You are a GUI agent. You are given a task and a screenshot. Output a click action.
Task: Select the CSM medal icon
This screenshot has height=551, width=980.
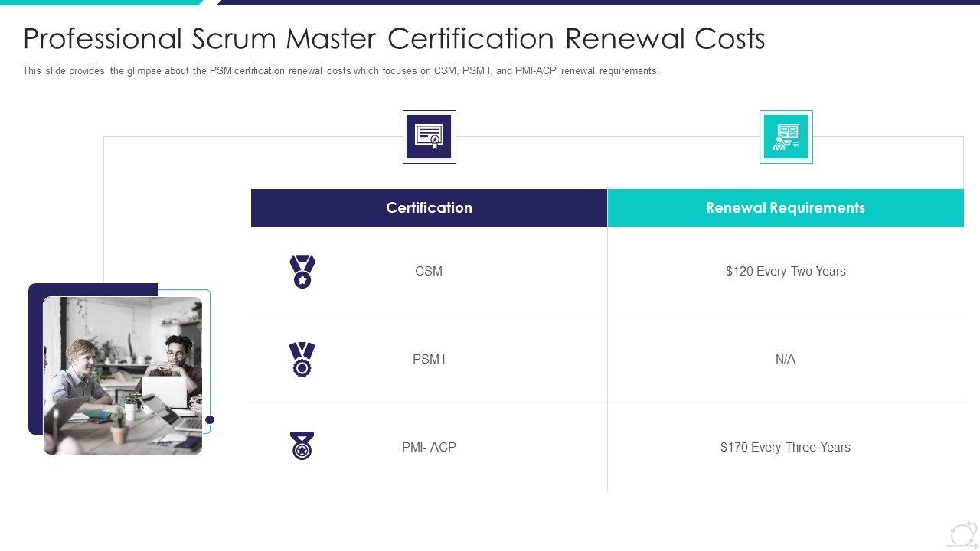pyautogui.click(x=302, y=271)
